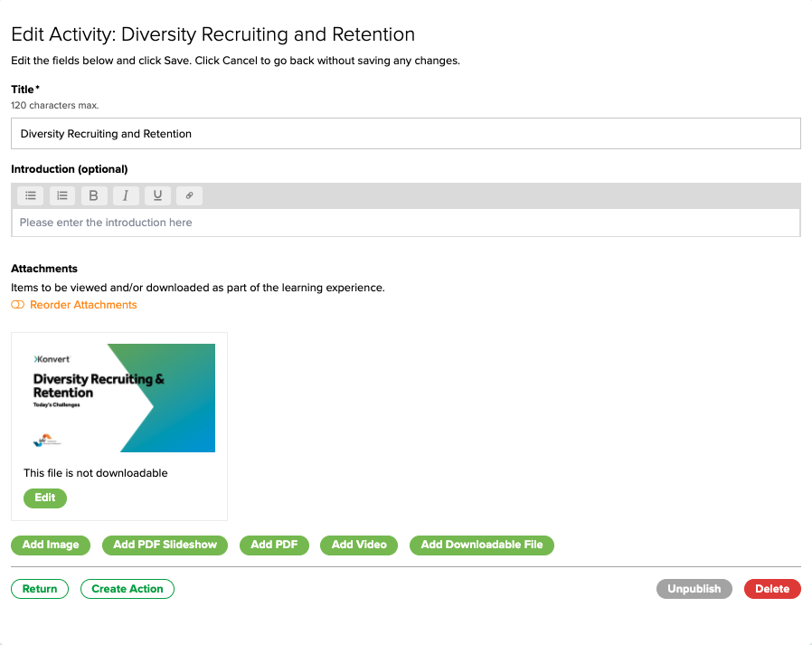Click into the Title text field
Viewport: 812px width, 645px height.
405,134
